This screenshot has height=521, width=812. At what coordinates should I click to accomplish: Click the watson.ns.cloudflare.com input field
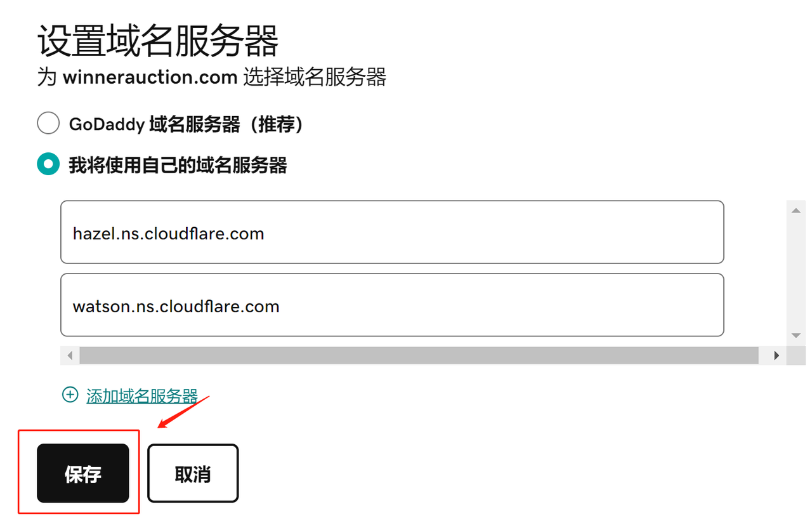coord(391,305)
